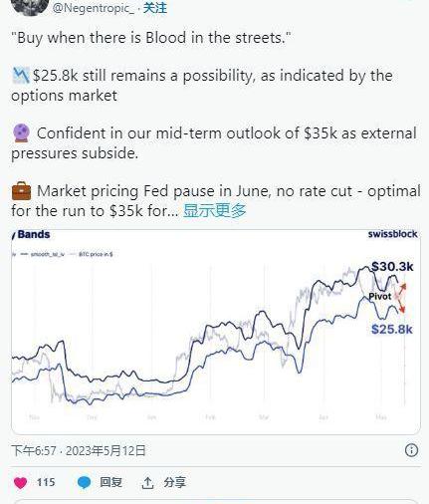Click the Pivot marker on chart
The width and height of the screenshot is (429, 504).
tap(380, 296)
